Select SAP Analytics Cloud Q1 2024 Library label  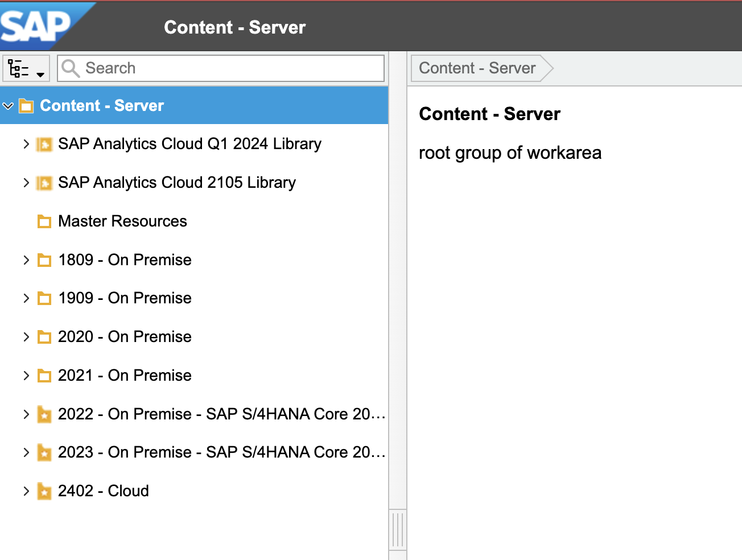[189, 144]
